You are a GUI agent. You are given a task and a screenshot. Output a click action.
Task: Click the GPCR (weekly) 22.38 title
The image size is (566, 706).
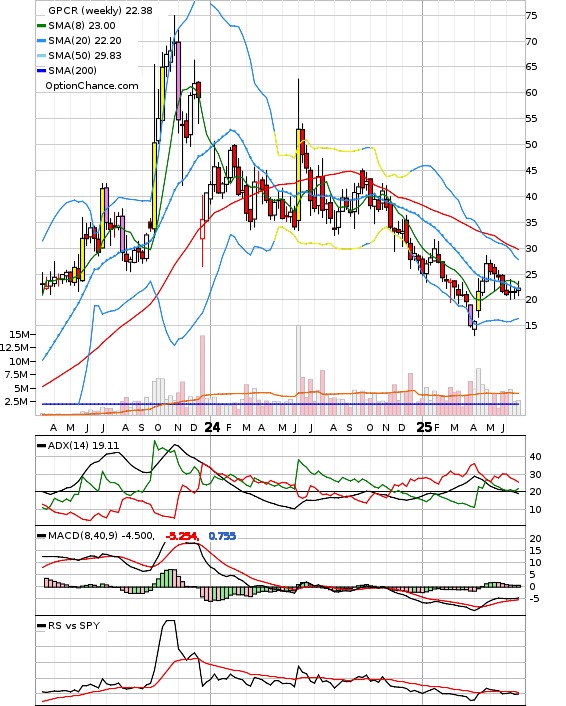click(100, 10)
